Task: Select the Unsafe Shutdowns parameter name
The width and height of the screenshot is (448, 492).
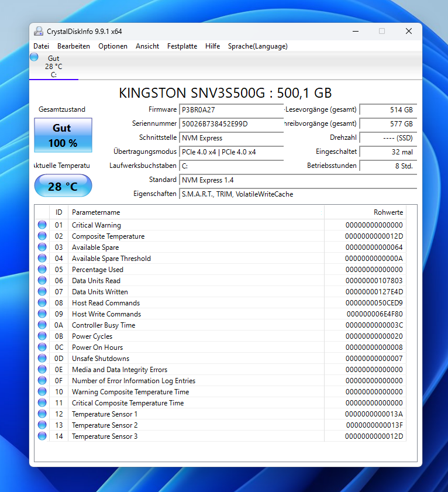Action: (x=101, y=359)
